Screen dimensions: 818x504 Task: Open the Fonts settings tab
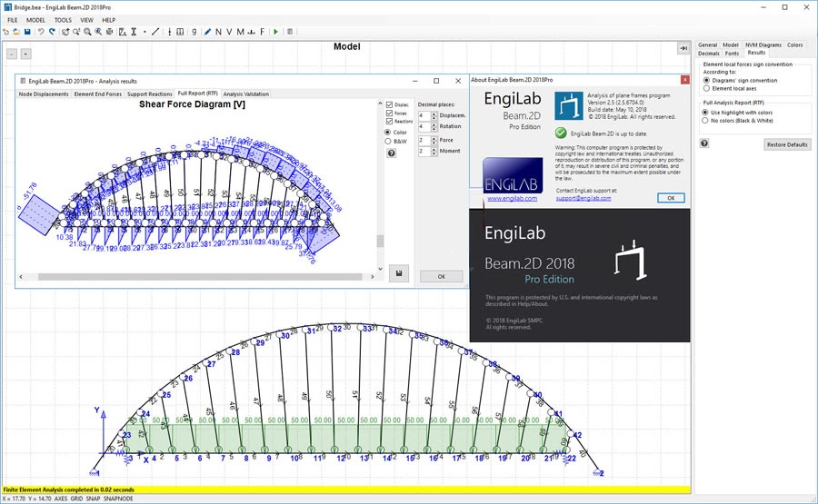click(732, 54)
